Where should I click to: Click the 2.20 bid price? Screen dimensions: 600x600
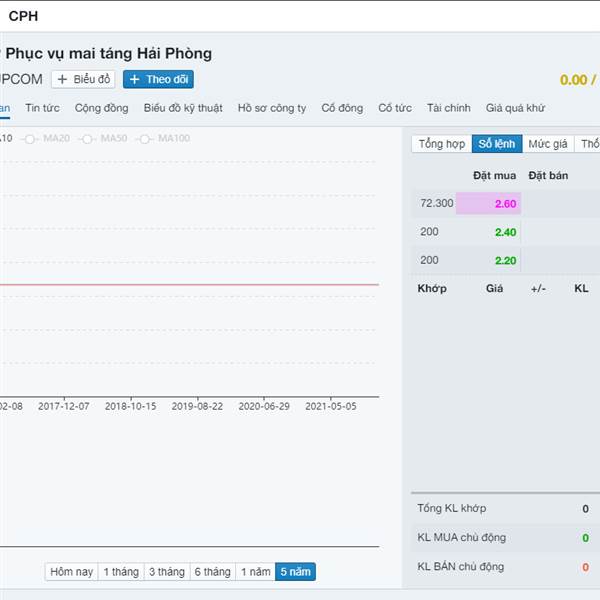pyautogui.click(x=505, y=261)
